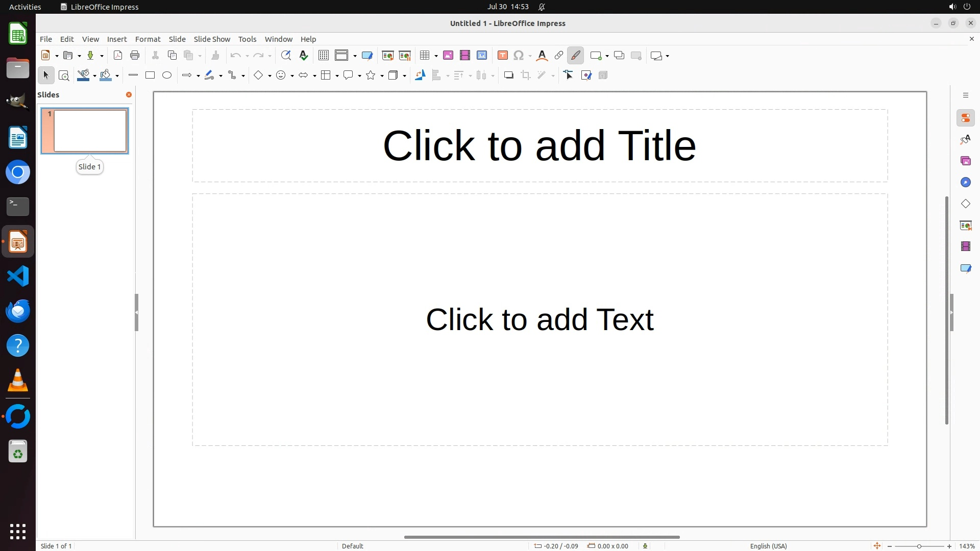Click the zoom slider in the status bar
980x551 pixels.
(919, 546)
